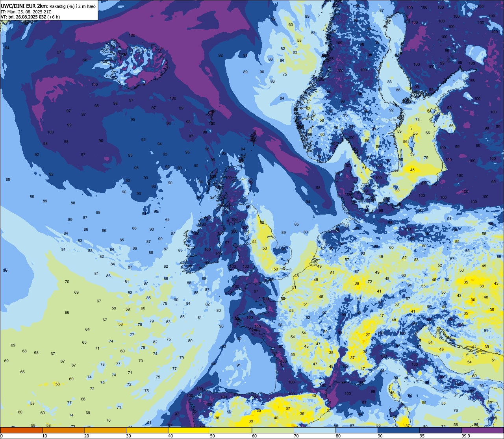Select the dark blue 90–95 legend segment
Image resolution: width=504 pixels, height=439 pixels.
coord(398,430)
